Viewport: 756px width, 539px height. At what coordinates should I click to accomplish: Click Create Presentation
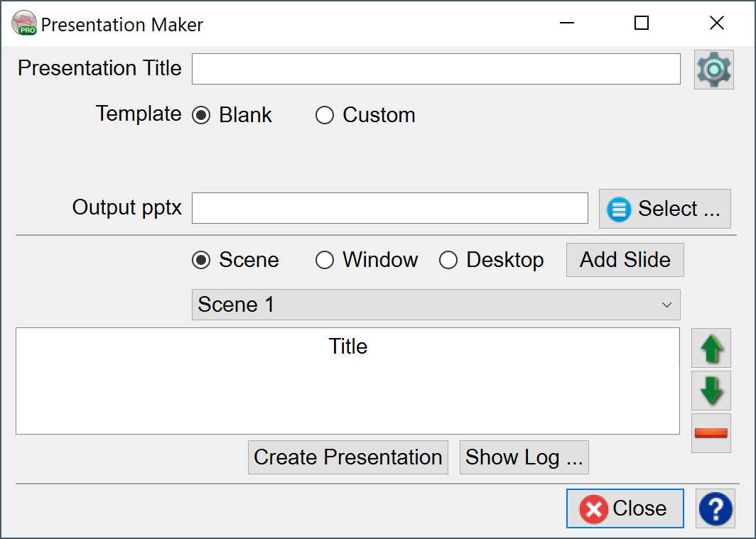tap(347, 457)
